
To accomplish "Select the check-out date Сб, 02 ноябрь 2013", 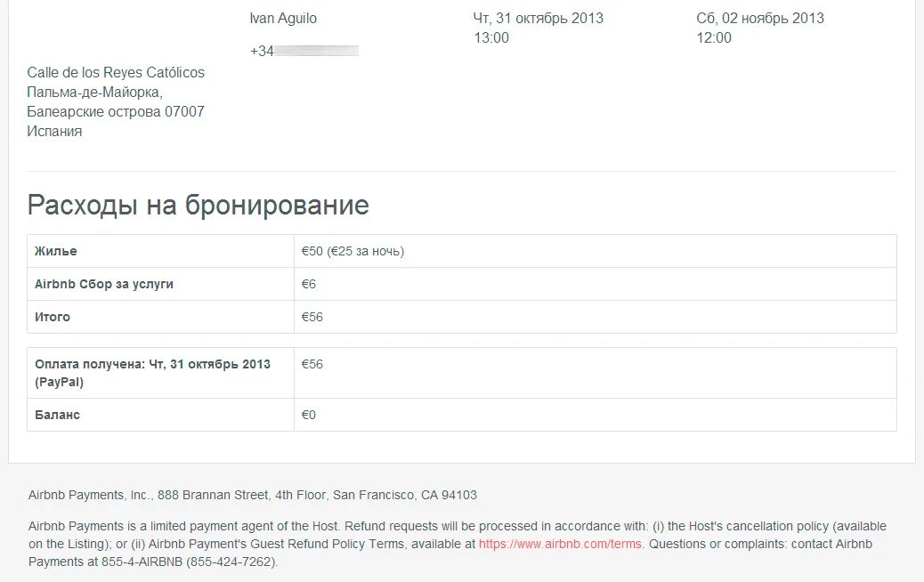I will [x=761, y=18].
